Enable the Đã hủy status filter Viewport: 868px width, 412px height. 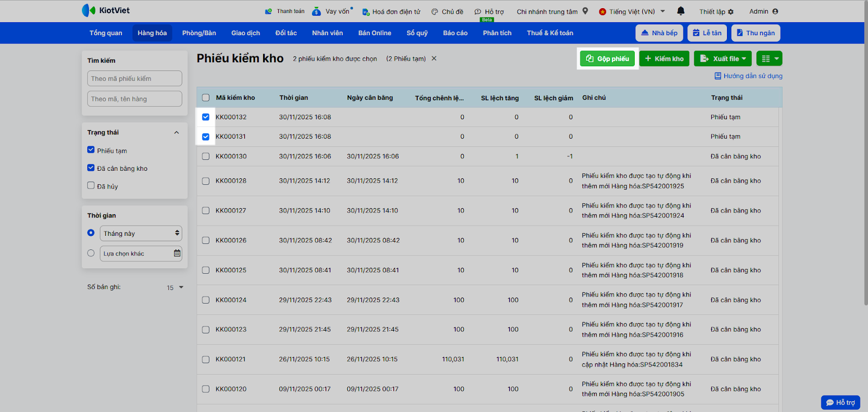(x=91, y=185)
